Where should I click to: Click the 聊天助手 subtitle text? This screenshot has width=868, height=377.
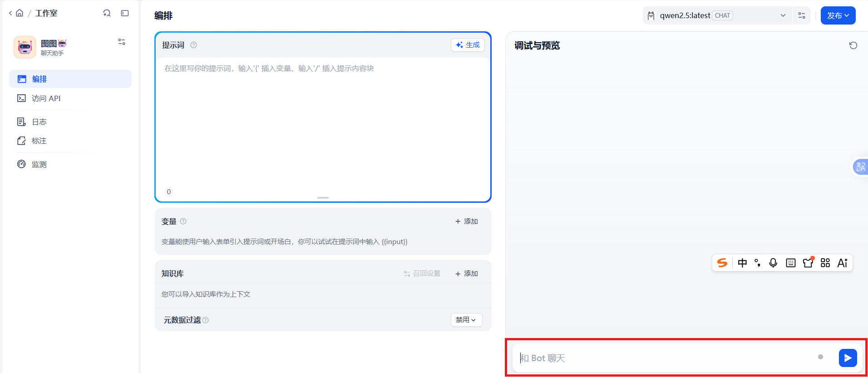pos(52,53)
